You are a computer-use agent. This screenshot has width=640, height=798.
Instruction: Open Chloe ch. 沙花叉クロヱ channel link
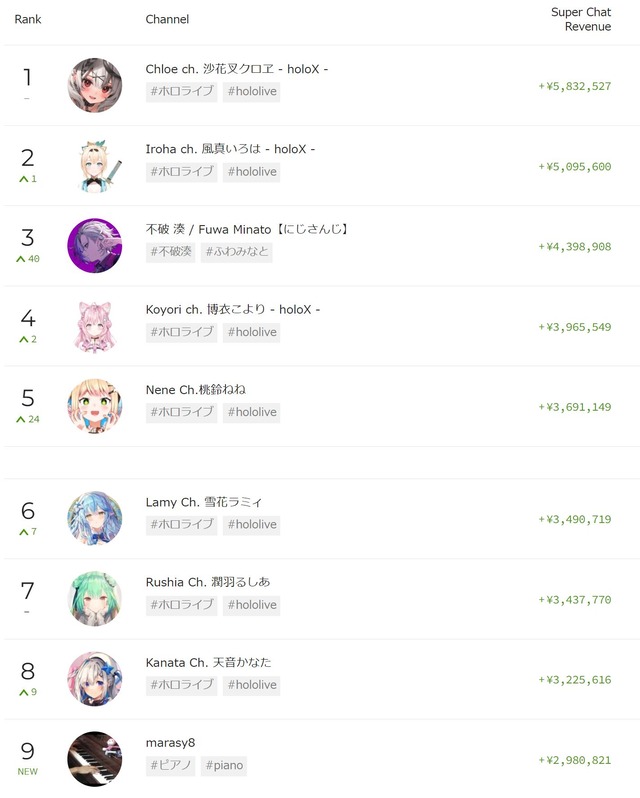click(237, 69)
